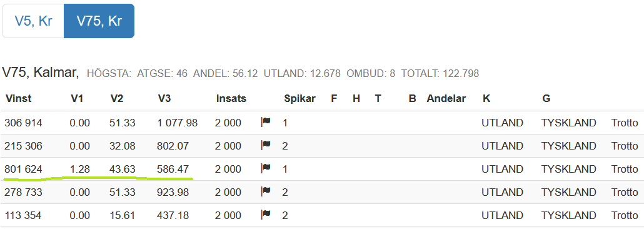
Task: Click flag icon in 801 624 row
Action: tap(266, 168)
